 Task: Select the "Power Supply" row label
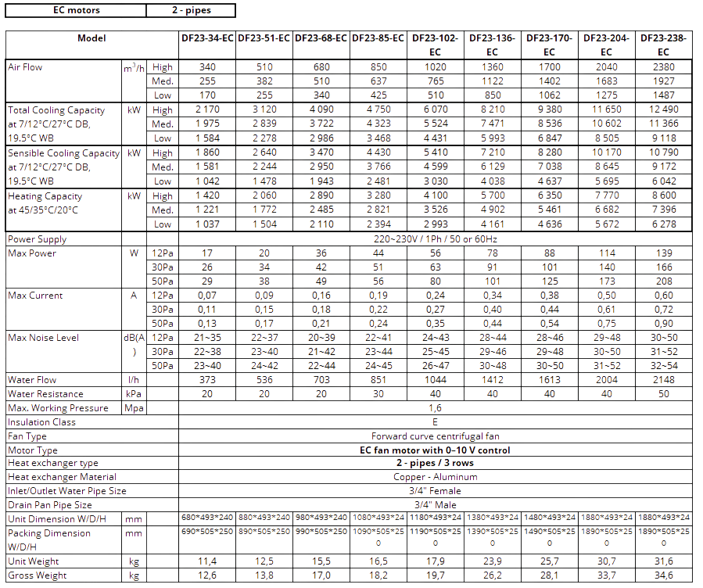tap(37, 239)
